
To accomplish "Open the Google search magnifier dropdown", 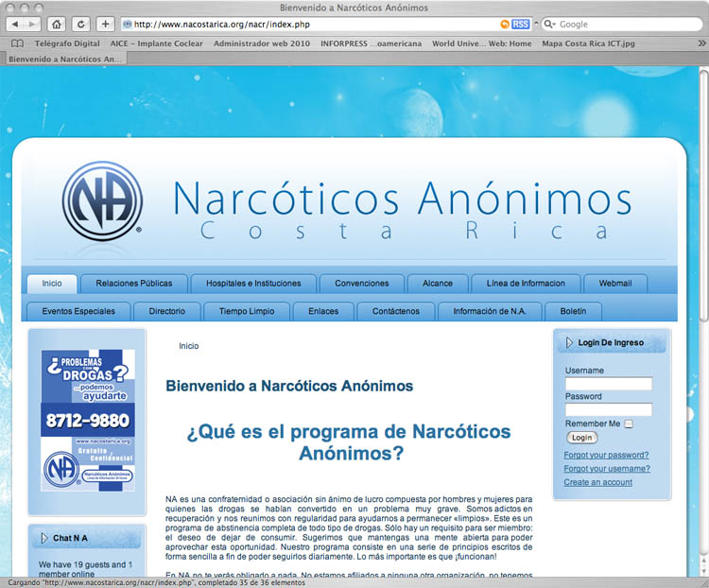I will click(549, 24).
